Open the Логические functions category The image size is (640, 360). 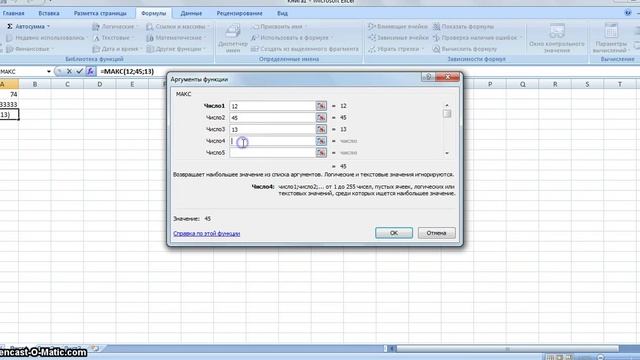116,27
